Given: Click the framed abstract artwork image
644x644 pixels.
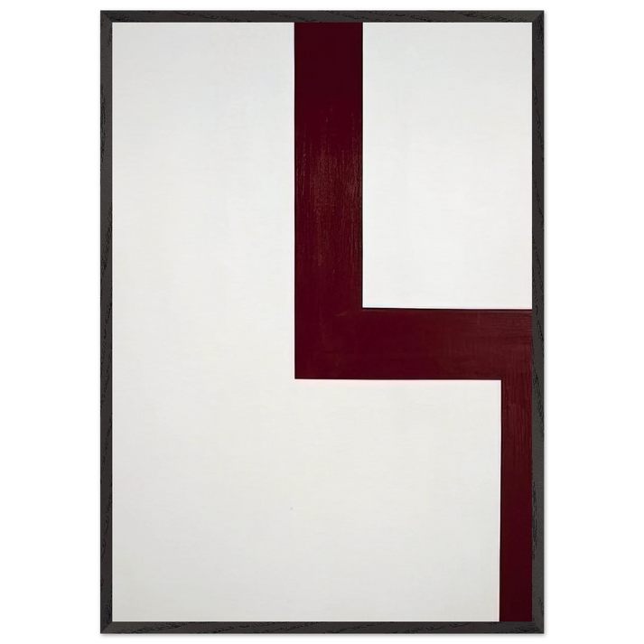Looking at the screenshot, I should click(322, 322).
